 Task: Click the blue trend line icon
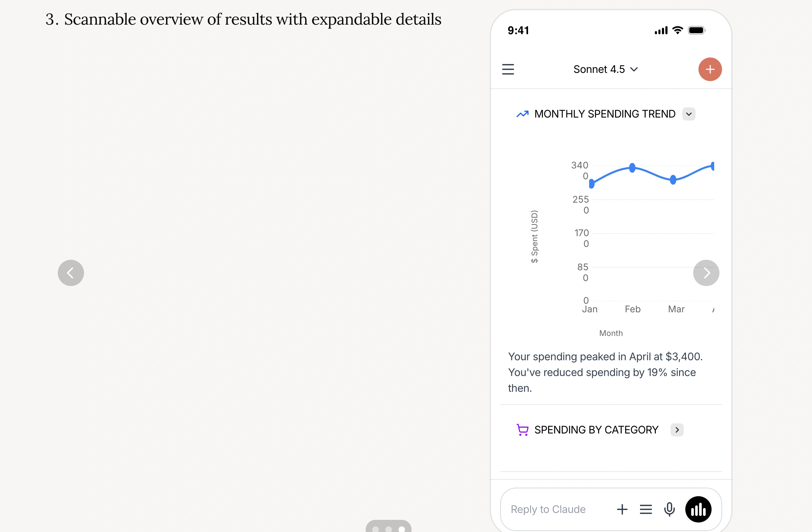[522, 114]
